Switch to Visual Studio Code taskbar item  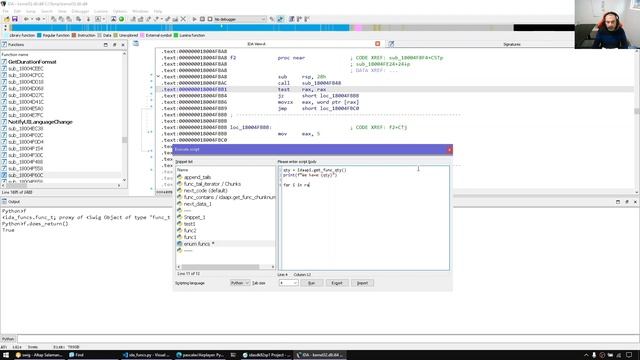pyautogui.click(x=147, y=355)
